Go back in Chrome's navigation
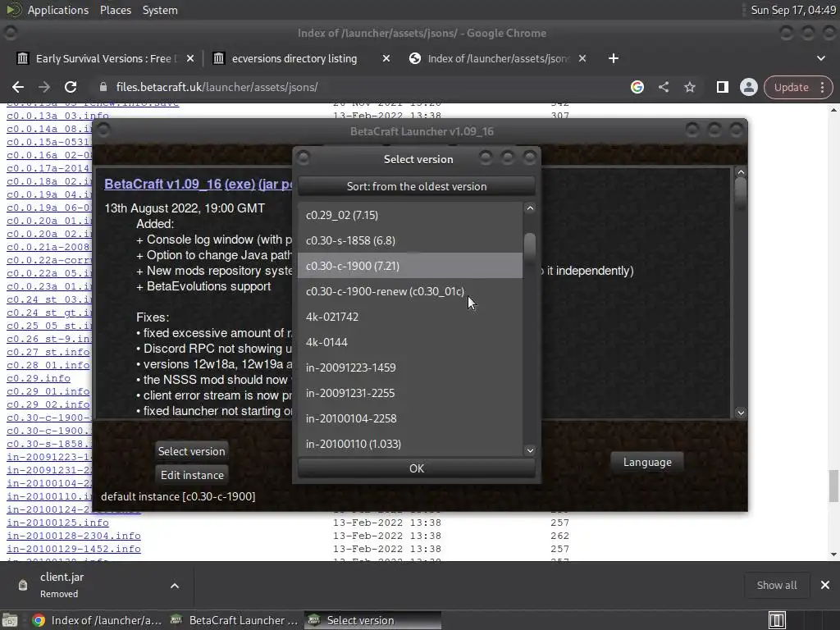This screenshot has width=840, height=630. (18, 87)
